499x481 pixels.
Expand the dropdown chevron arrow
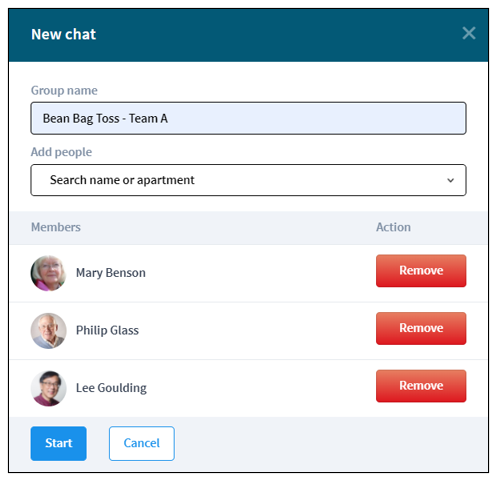pos(450,180)
